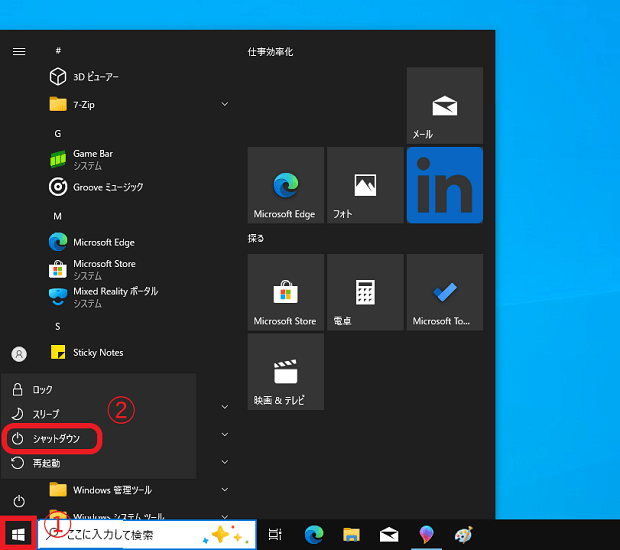Viewport: 620px width, 550px height.
Task: Click the Windows Start button
Action: coord(18,534)
